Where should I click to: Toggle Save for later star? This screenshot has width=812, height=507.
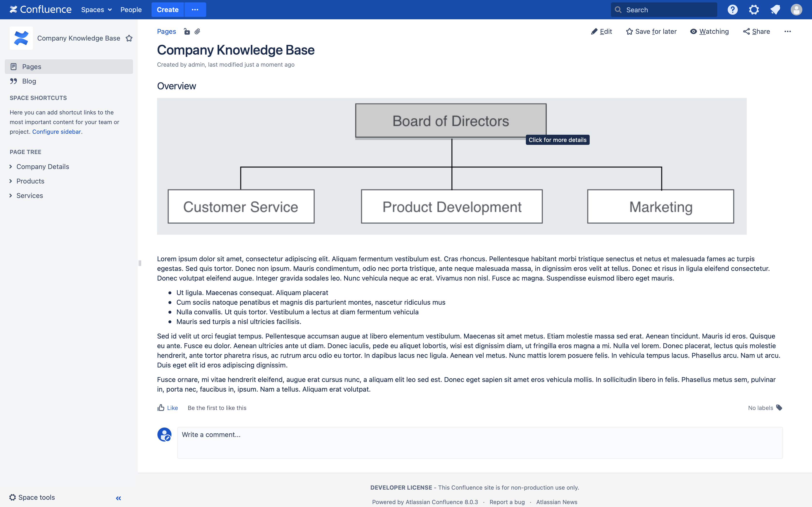[x=651, y=32]
